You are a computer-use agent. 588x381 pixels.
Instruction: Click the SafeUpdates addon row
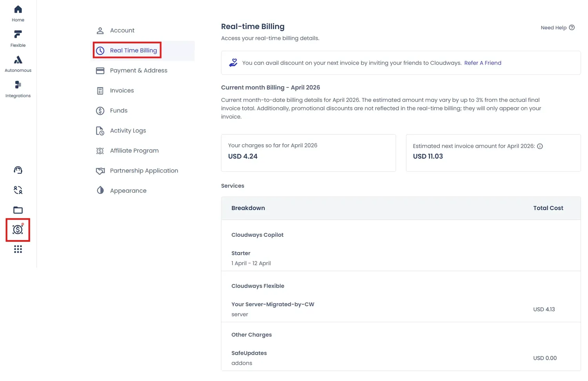click(x=249, y=353)
